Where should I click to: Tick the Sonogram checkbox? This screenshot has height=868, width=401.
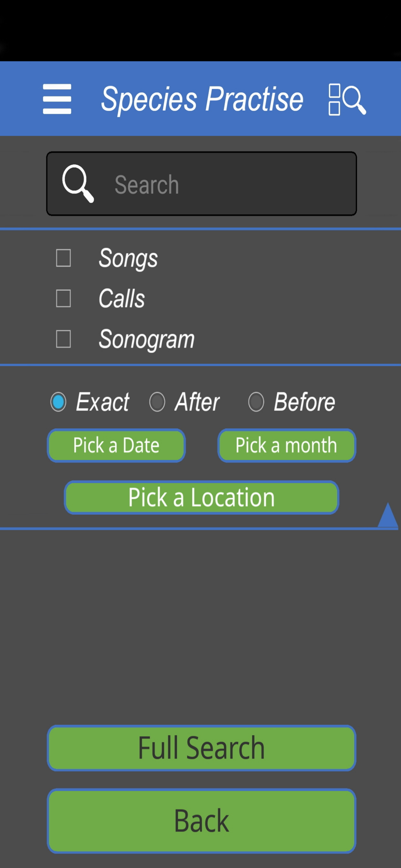point(63,339)
